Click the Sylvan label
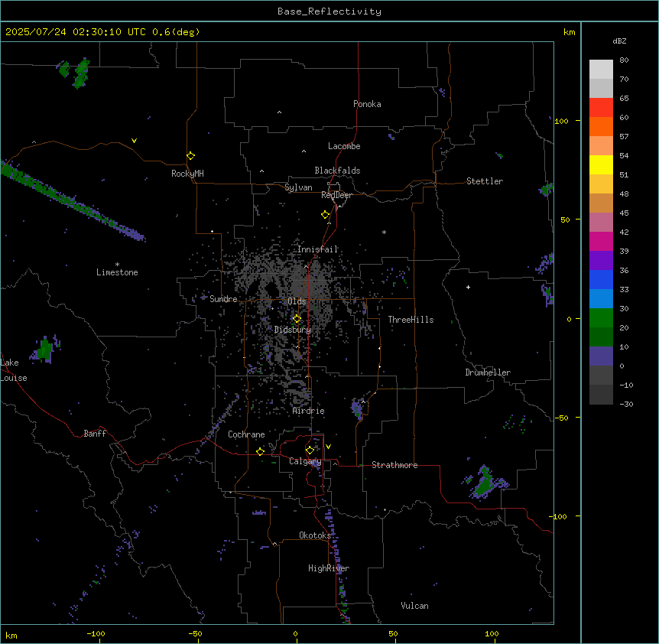This screenshot has height=644, width=659. coord(298,187)
